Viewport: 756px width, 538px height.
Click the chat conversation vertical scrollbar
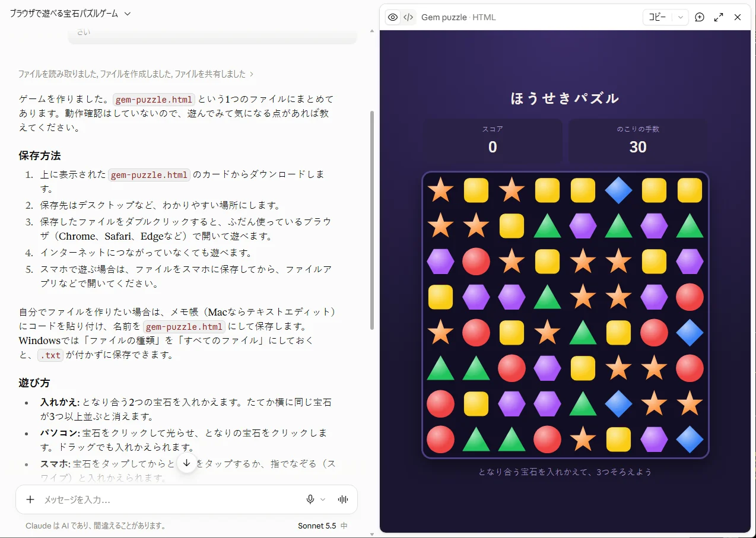pyautogui.click(x=372, y=219)
